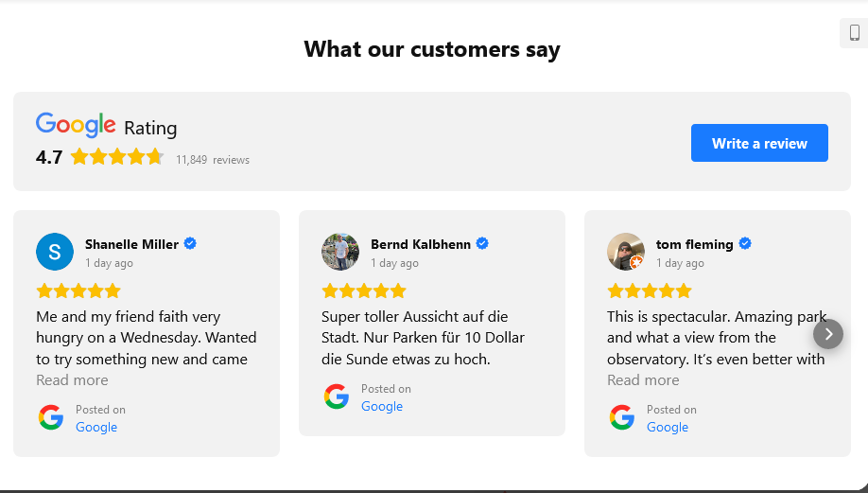Click Google G icon in Shanelle's review

51,417
